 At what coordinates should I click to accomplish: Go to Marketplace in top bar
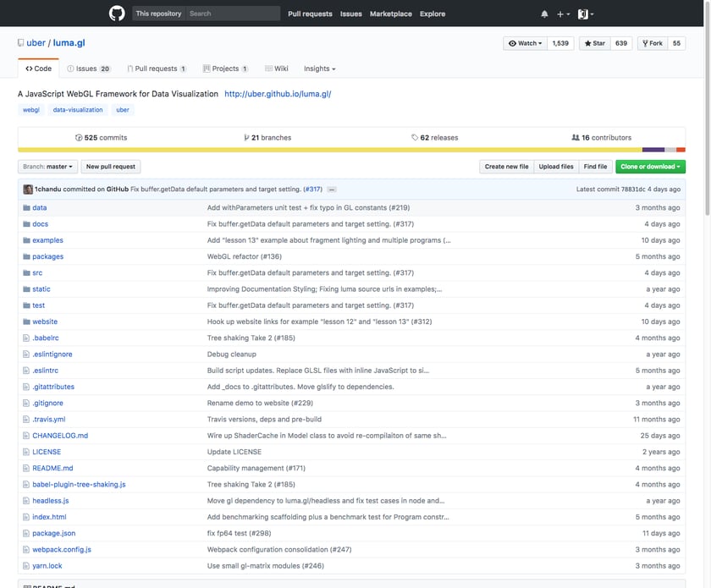click(x=391, y=14)
